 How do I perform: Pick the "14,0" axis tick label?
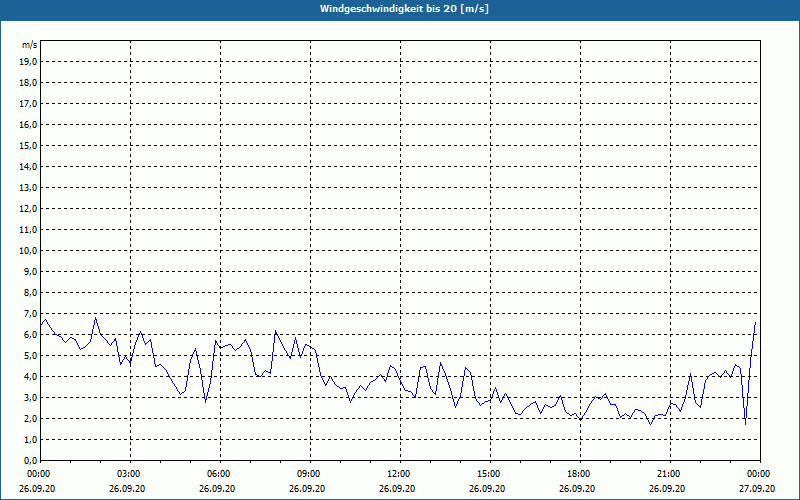coord(28,166)
